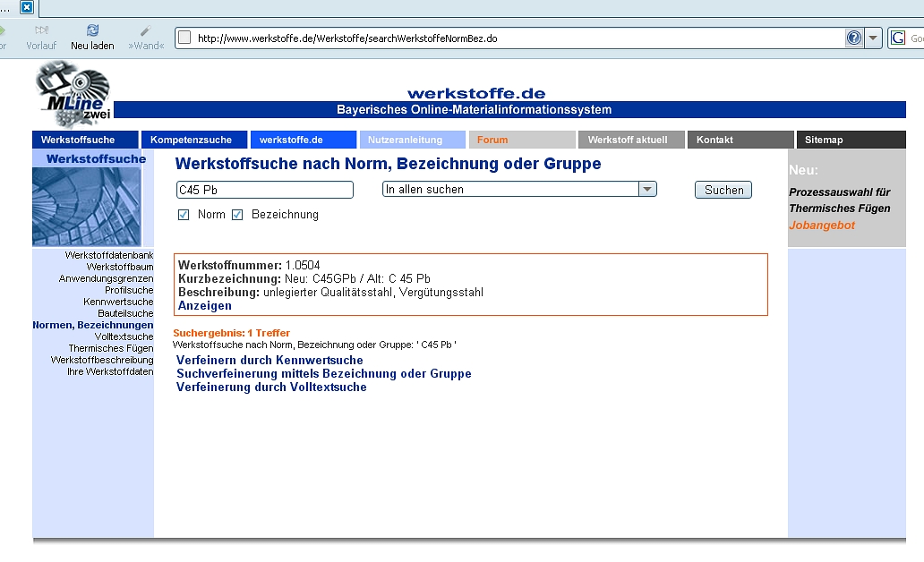The image size is (924, 562).
Task: Click 'Verfeinern durch Kennwertsuche' link
Action: click(269, 360)
